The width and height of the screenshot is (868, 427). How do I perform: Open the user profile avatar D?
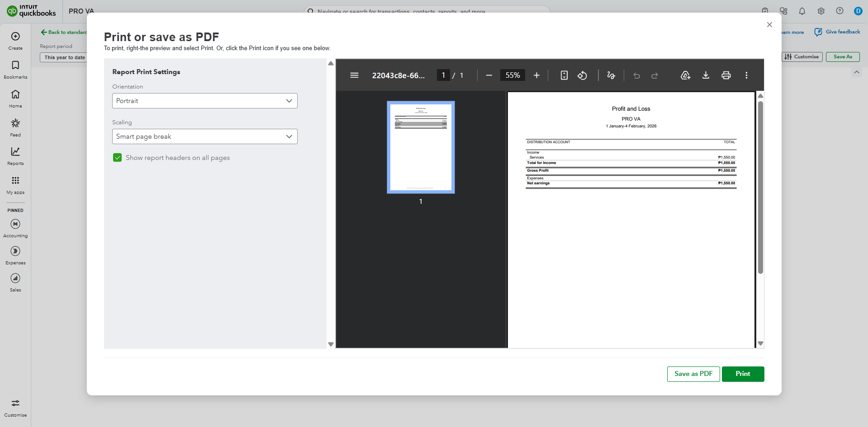coord(858,11)
